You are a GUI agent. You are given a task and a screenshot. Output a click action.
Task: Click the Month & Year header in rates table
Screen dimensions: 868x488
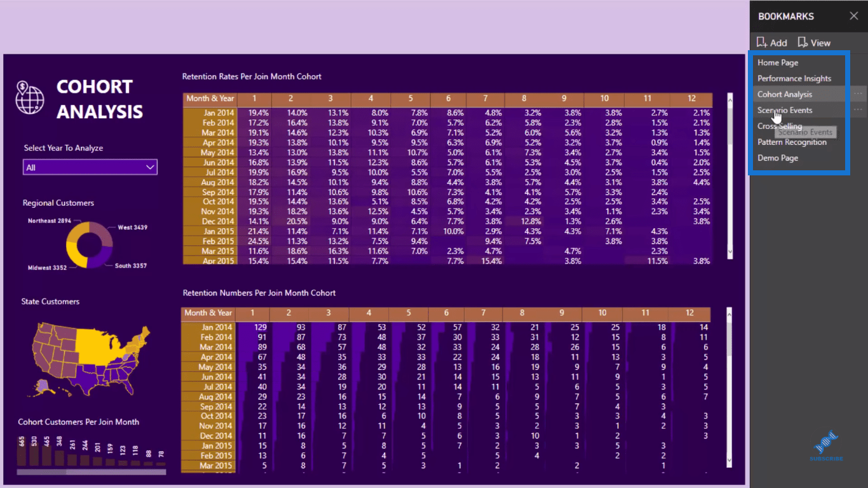click(210, 98)
